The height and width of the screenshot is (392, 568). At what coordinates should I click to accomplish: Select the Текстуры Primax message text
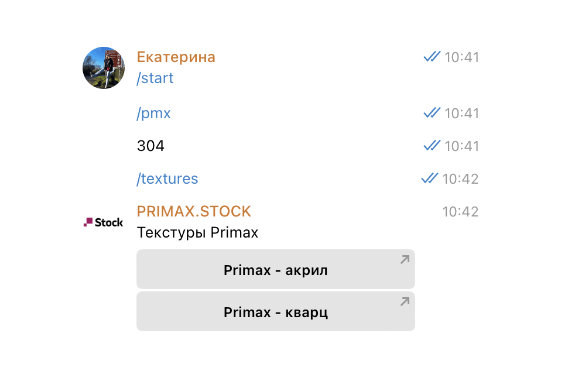click(197, 232)
